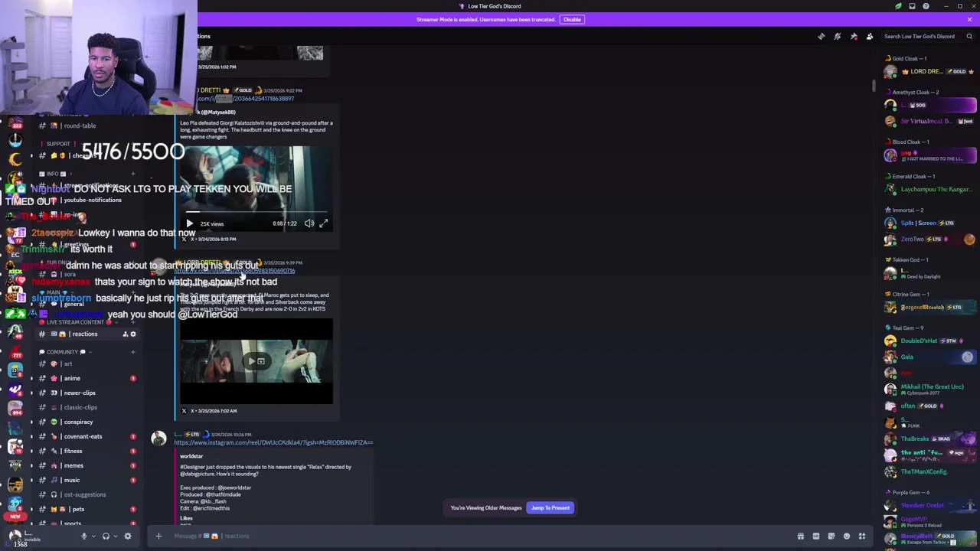Open the art channel
980x551 pixels.
pos(87,364)
